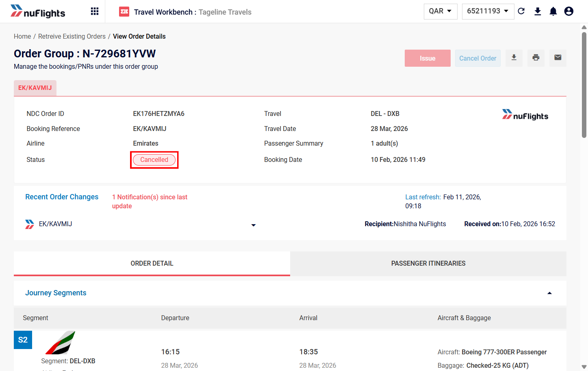Viewport: 588px width, 371px height.
Task: Select the EK/KAVMIJ booking tab
Action: (x=35, y=88)
